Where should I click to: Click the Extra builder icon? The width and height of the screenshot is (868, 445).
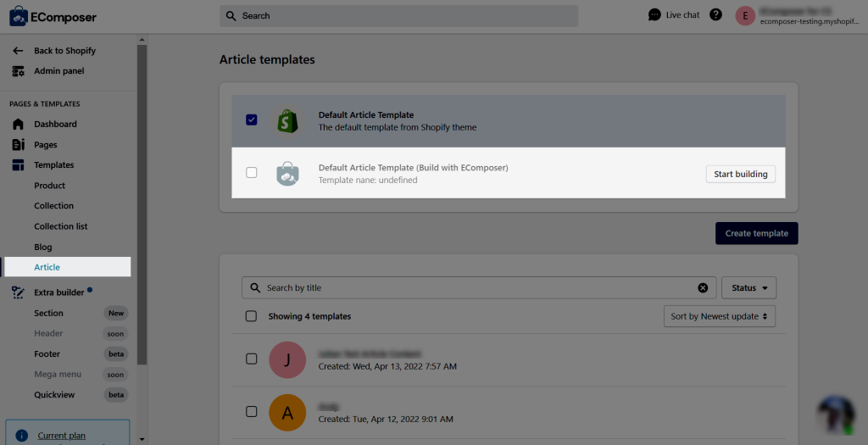[19, 292]
